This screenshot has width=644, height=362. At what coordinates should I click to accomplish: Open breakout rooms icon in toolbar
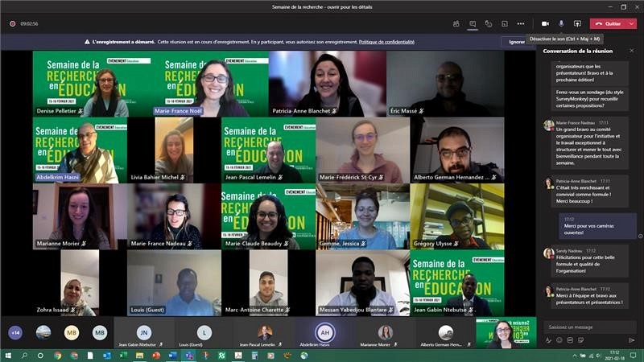tap(505, 23)
